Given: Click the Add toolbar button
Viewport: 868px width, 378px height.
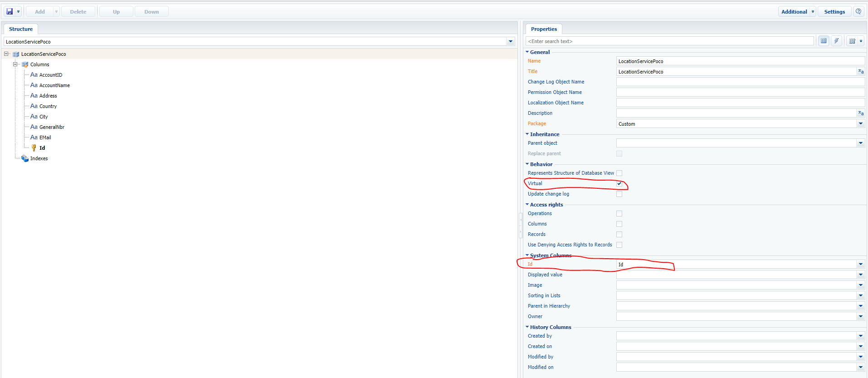Looking at the screenshot, I should 40,12.
